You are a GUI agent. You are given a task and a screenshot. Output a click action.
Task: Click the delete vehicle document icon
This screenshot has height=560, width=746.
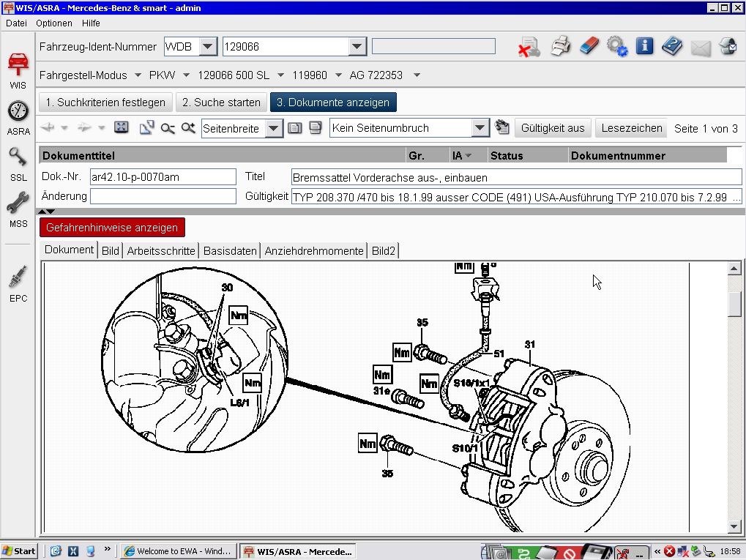pyautogui.click(x=529, y=47)
